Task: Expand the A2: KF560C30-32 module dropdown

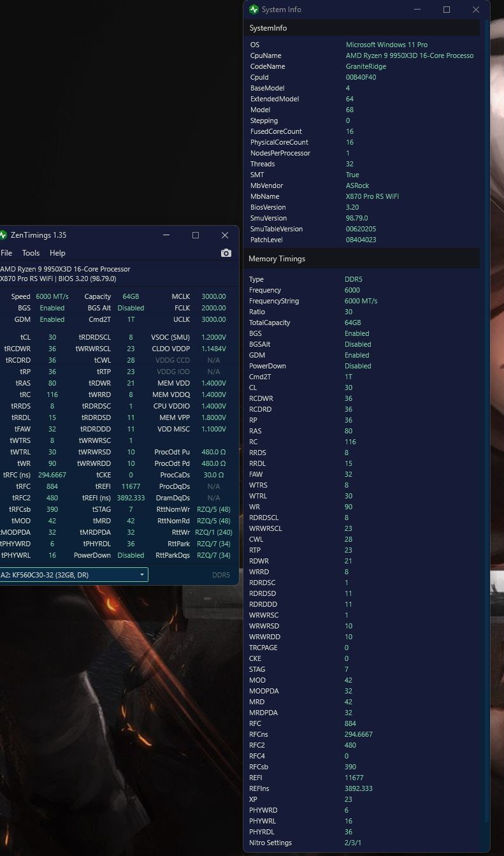Action: click(x=73, y=575)
